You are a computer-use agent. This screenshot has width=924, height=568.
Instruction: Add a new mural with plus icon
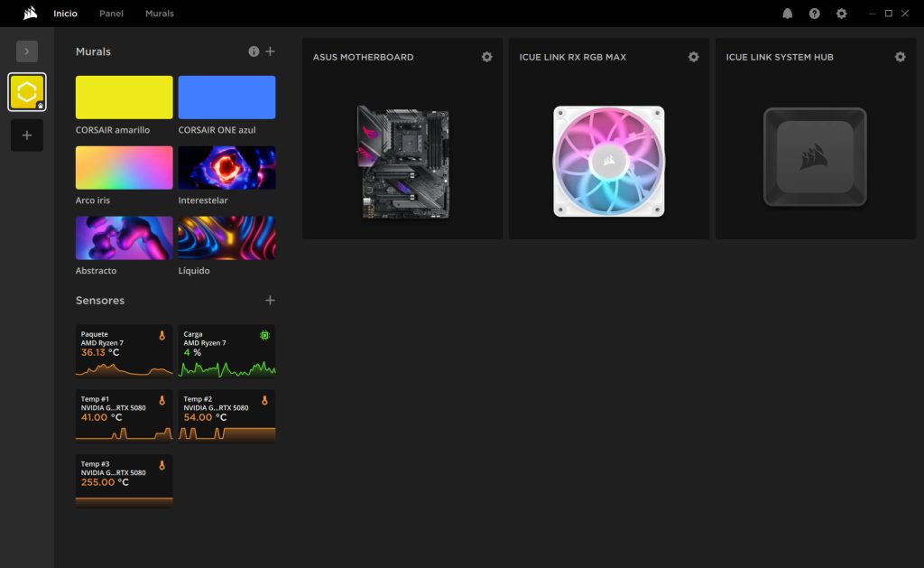coord(270,51)
